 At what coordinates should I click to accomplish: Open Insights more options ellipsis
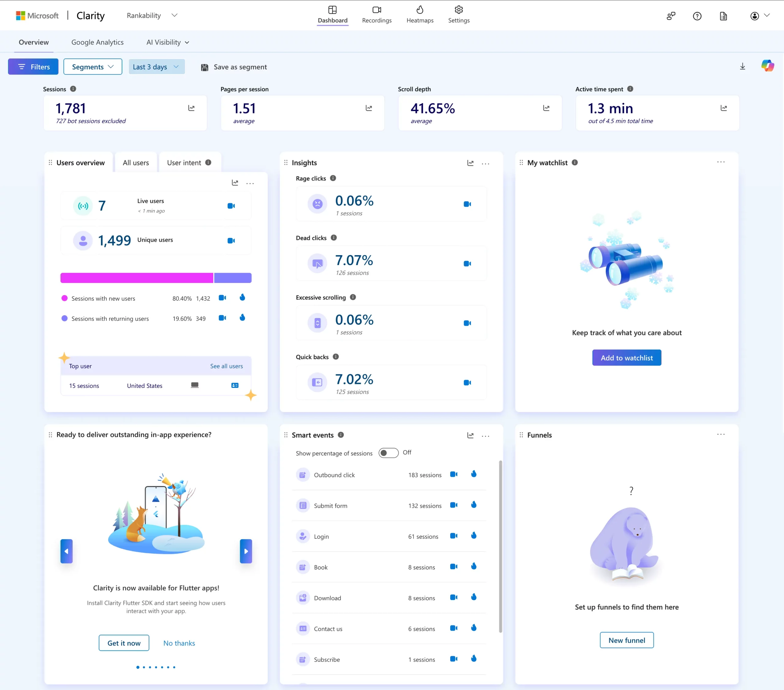[x=485, y=164]
